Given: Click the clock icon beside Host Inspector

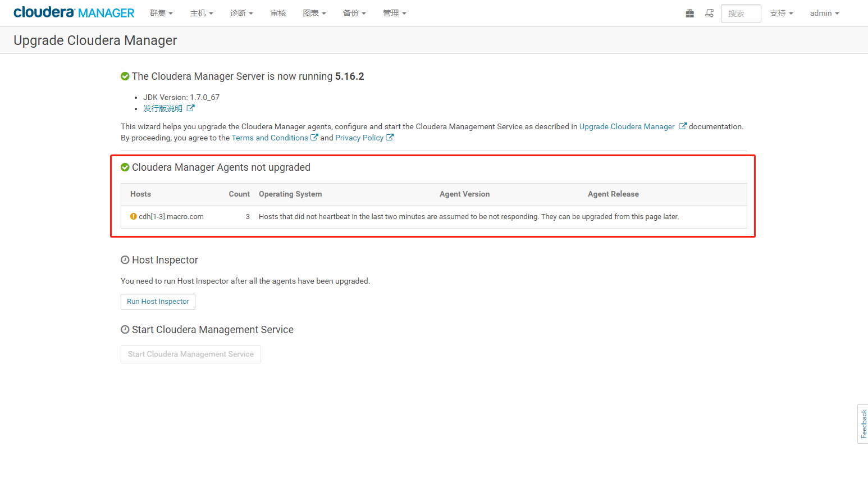Looking at the screenshot, I should point(125,260).
